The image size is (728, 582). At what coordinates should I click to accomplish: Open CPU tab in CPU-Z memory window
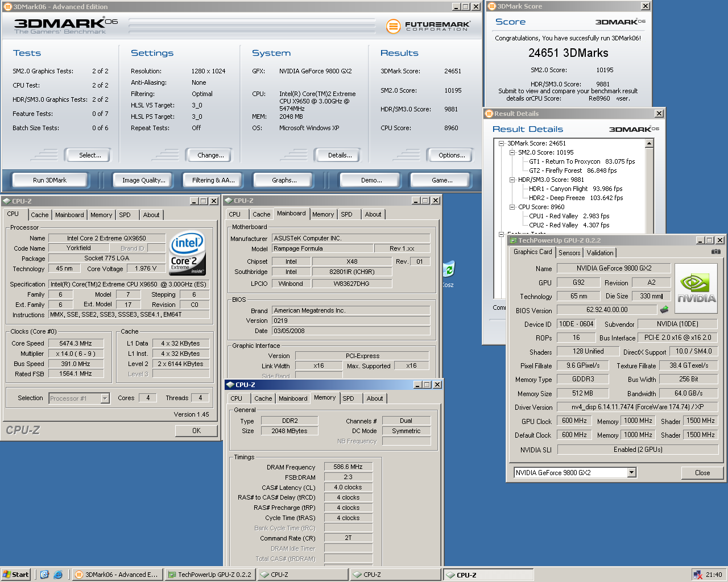[237, 398]
